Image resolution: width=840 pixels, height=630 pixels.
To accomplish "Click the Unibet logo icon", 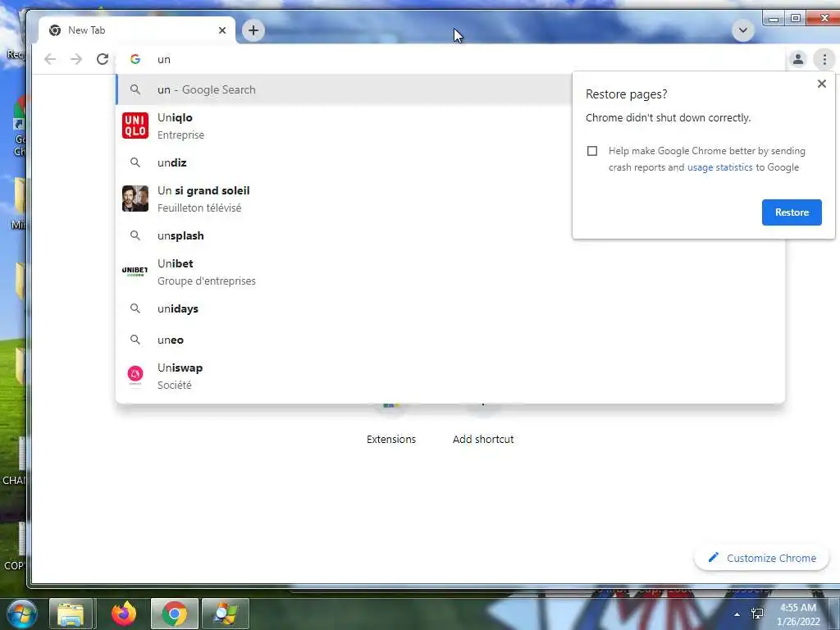I will point(135,271).
